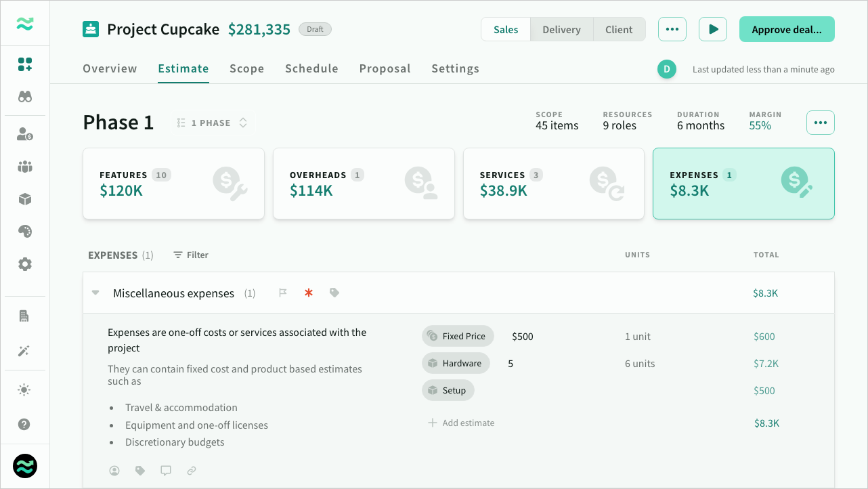Click the 3D box icon in sidebar

[x=25, y=199]
